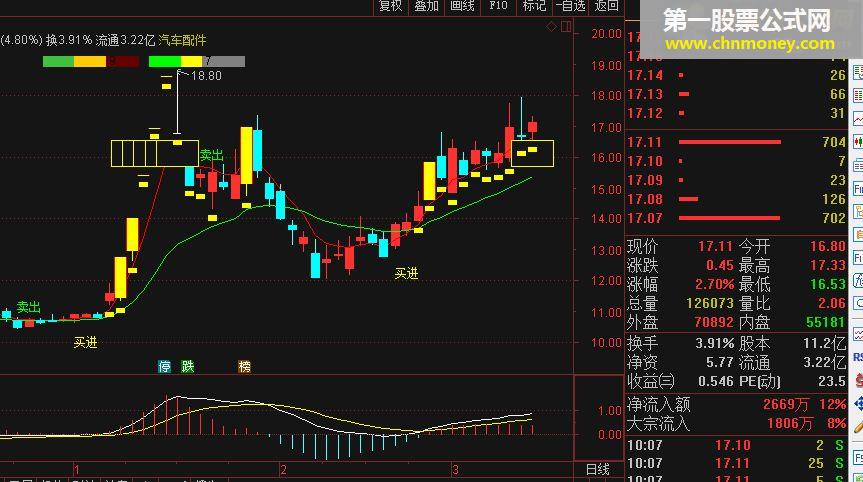Click the PE(动) 23.5 value
The height and width of the screenshot is (482, 863).
[x=832, y=381]
